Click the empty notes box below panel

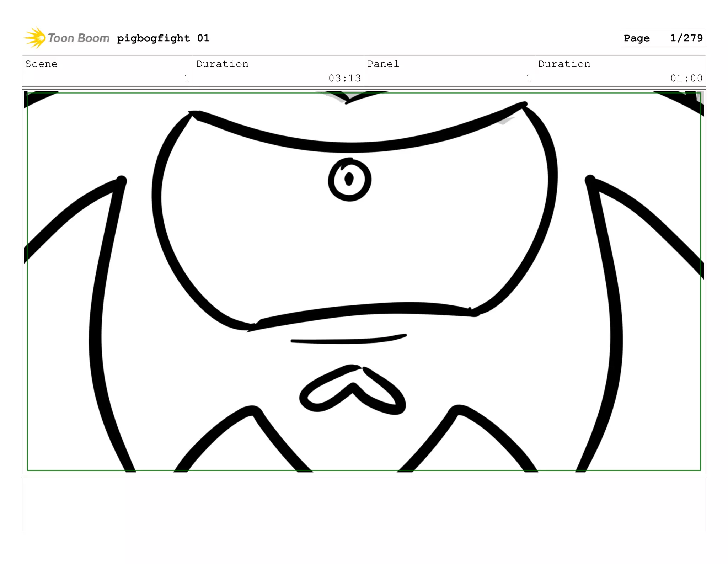(364, 504)
